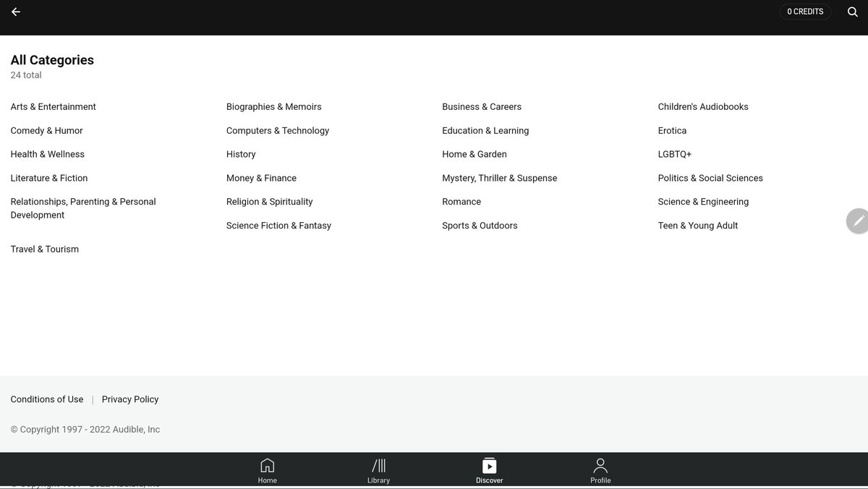
Task: Click the '24 total' count text
Action: coord(26,75)
